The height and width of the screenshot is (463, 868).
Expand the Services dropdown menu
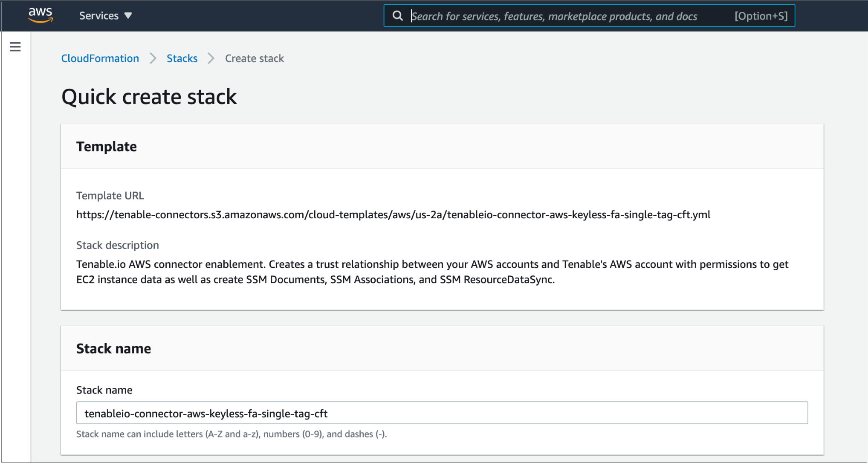[x=99, y=16]
